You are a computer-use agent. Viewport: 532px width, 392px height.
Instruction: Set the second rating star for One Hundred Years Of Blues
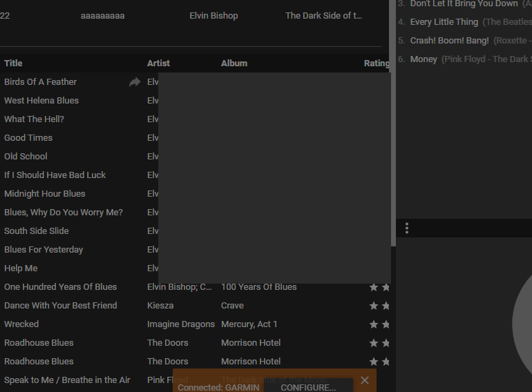coord(386,287)
